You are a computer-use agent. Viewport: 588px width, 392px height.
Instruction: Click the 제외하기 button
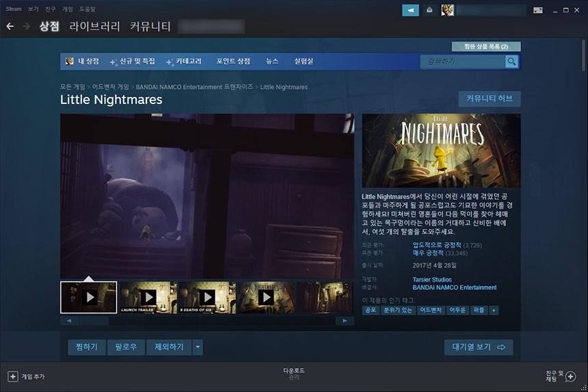[169, 347]
